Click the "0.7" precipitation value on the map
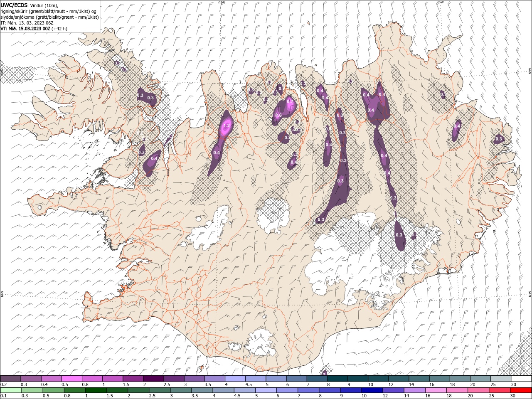This screenshot has width=532, height=399. coord(290,101)
